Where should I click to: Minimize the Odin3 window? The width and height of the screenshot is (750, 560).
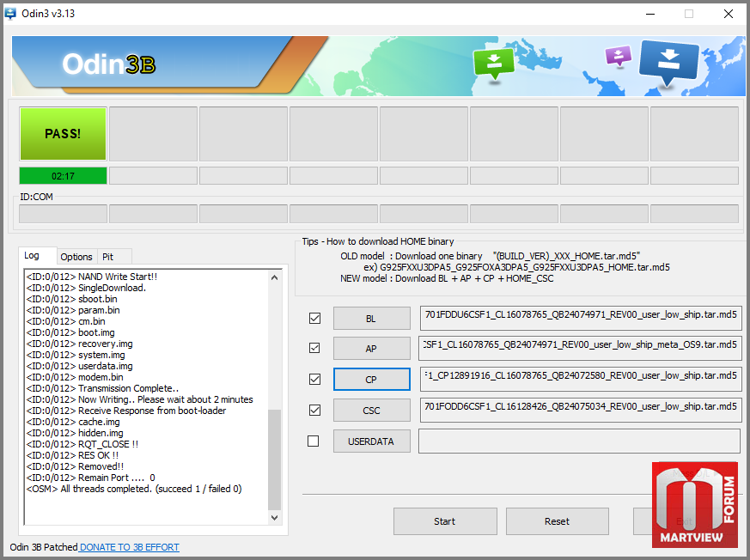click(650, 14)
